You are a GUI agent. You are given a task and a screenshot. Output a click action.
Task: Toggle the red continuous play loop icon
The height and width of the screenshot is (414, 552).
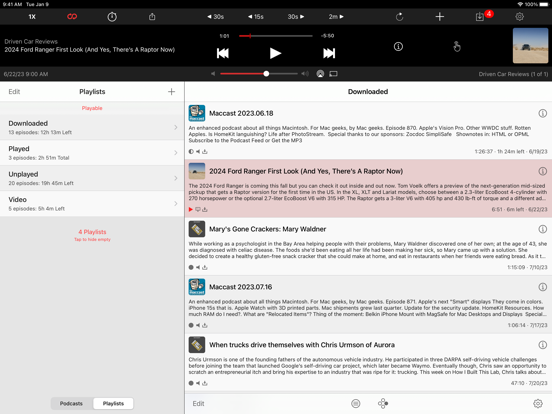point(72,17)
